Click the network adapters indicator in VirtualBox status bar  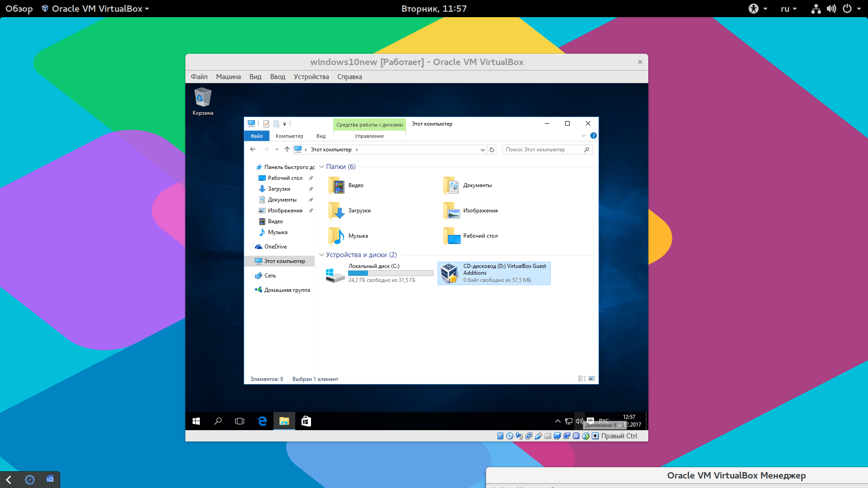[528, 436]
